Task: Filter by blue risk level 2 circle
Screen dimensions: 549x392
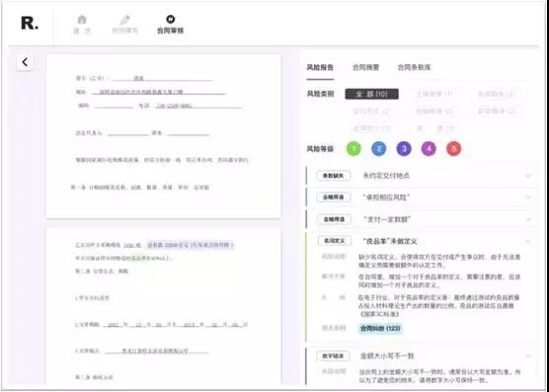Action: click(x=378, y=149)
